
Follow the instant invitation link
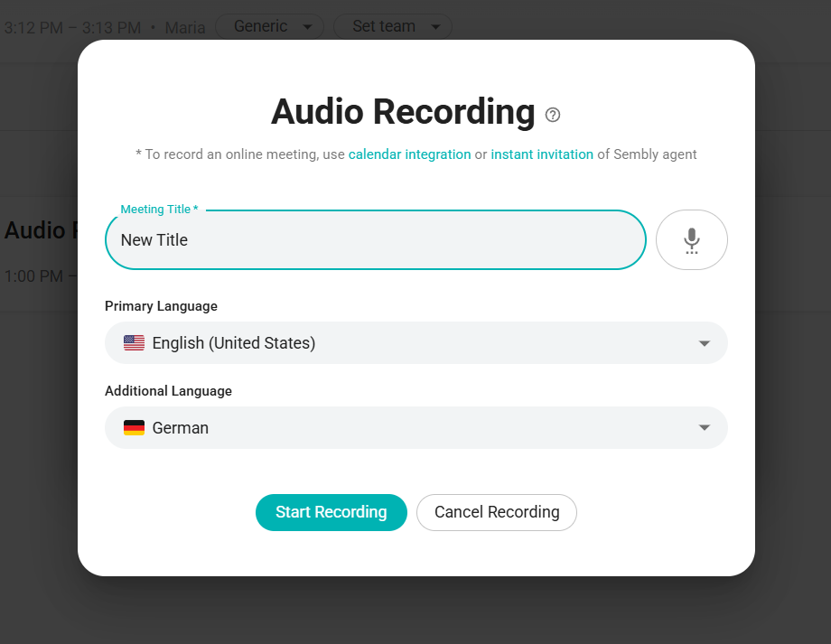(542, 154)
